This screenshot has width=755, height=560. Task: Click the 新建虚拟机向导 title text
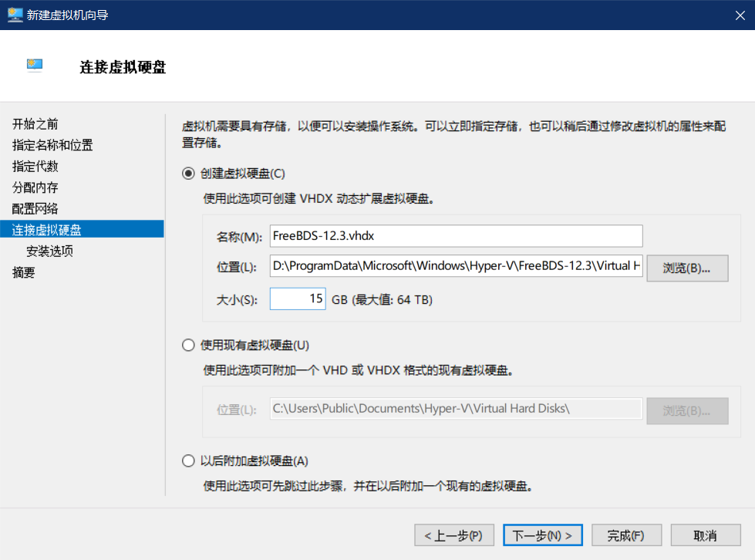[67, 15]
